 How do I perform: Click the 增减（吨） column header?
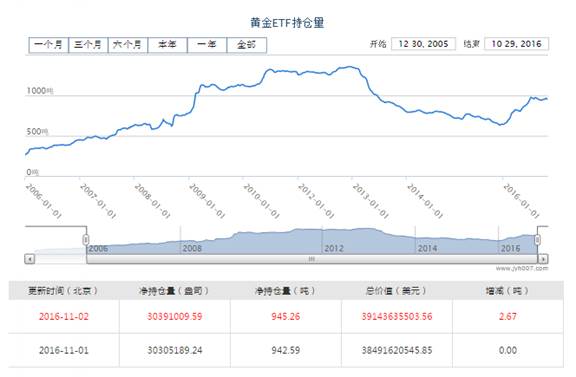507,291
